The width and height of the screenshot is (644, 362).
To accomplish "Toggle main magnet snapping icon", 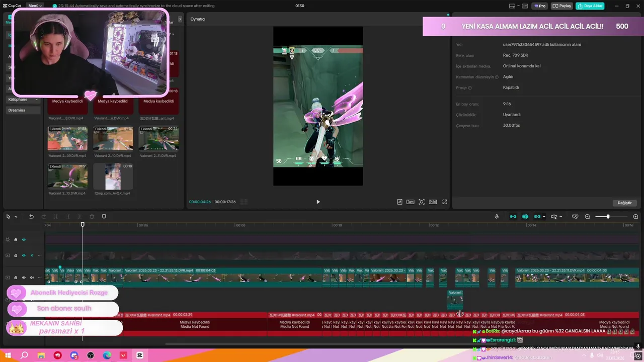I will pyautogui.click(x=513, y=217).
